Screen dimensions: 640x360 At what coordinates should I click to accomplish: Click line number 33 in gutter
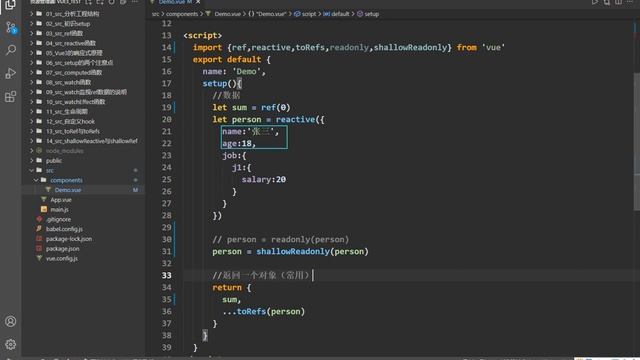pyautogui.click(x=167, y=276)
